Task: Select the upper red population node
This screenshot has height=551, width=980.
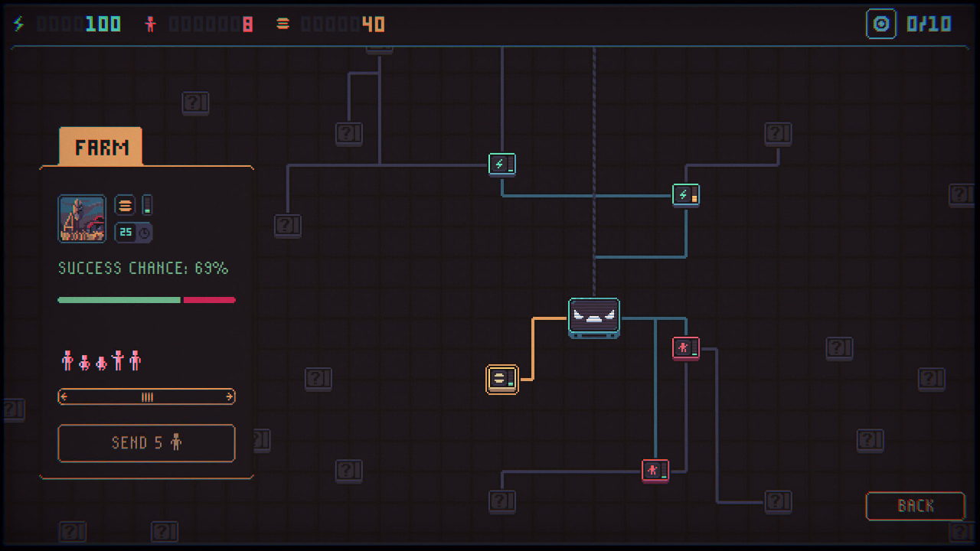Action: click(x=686, y=348)
